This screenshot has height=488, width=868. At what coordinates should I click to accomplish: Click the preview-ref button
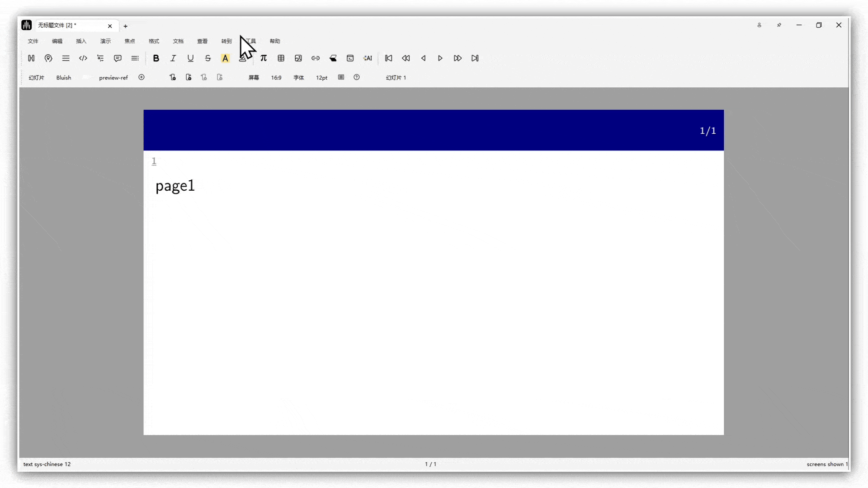pos(113,78)
